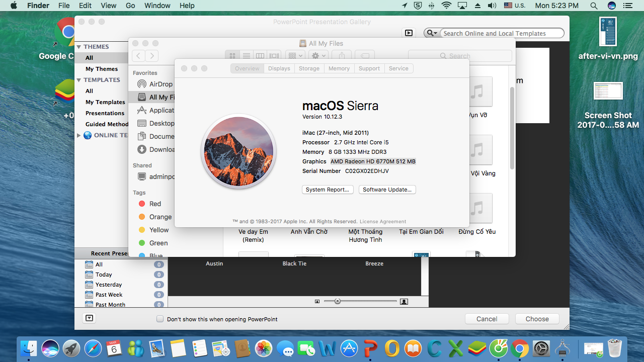This screenshot has width=644, height=362.
Task: Open Safari from the dock
Action: [93, 348]
